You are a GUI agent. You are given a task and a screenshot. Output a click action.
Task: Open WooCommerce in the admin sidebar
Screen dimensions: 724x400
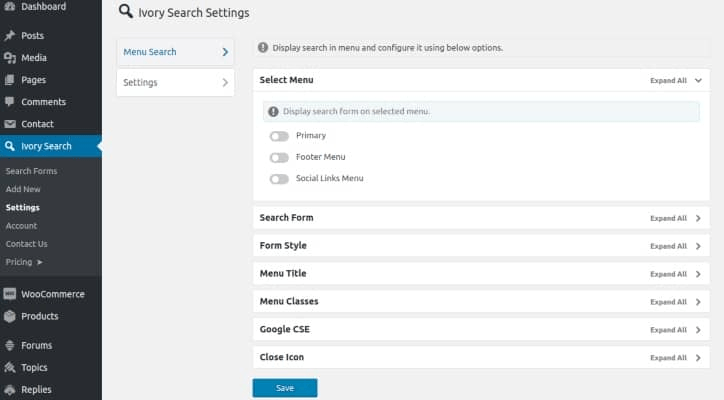[x=51, y=294]
